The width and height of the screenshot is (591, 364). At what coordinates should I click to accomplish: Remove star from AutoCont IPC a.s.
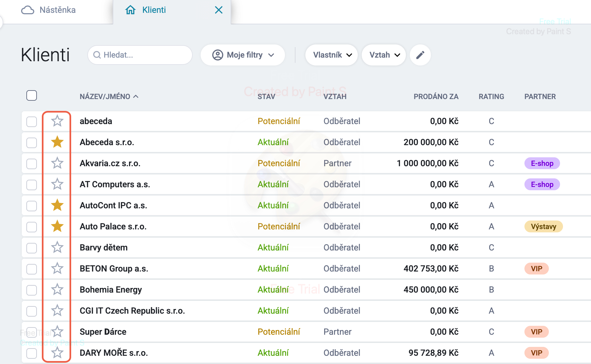57,205
